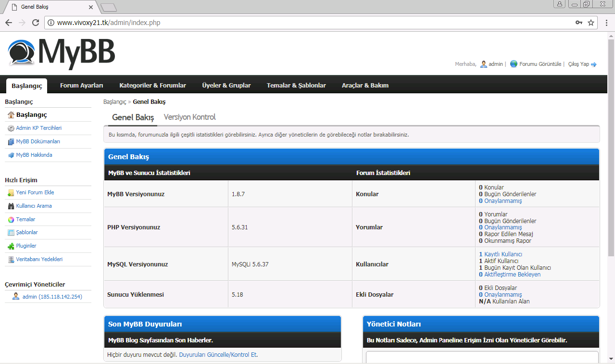Open the Kullanıcı Arama link
The width and height of the screenshot is (615, 364).
[34, 206]
